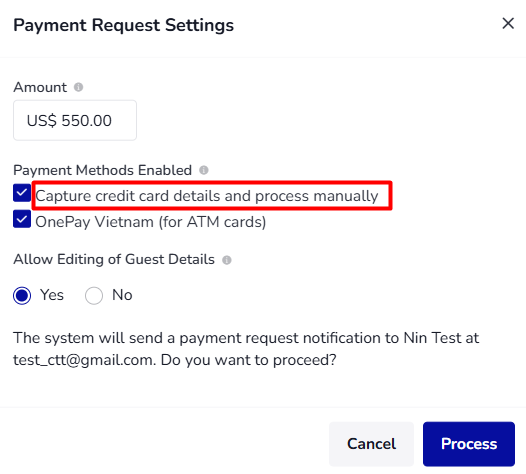Click the notification message mentioning test_ctt@gmail.com
Viewport: 526px width, 474px height.
pos(246,349)
